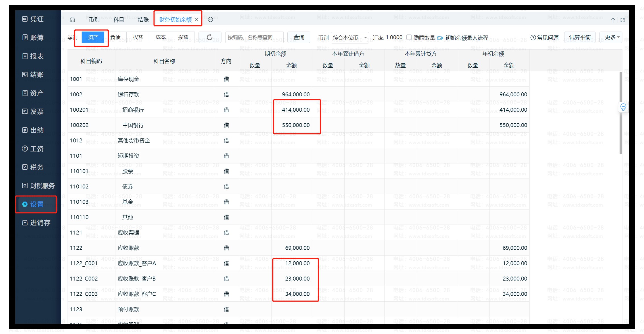
Task: Expand the 更多 dropdown button
Action: 611,37
